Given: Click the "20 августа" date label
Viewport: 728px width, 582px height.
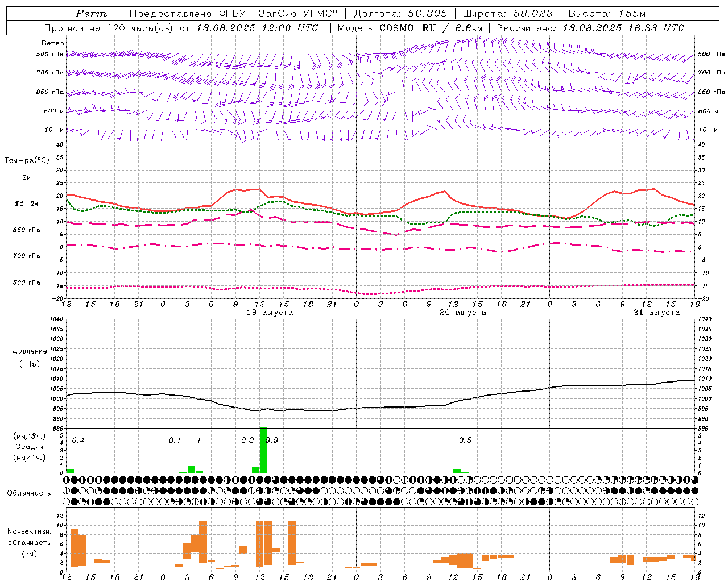Looking at the screenshot, I should tap(463, 313).
